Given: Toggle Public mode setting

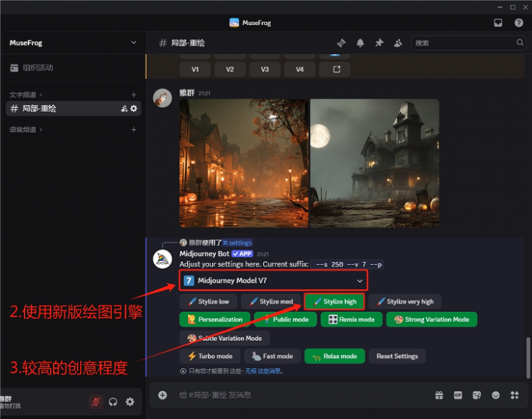Looking at the screenshot, I should click(286, 320).
